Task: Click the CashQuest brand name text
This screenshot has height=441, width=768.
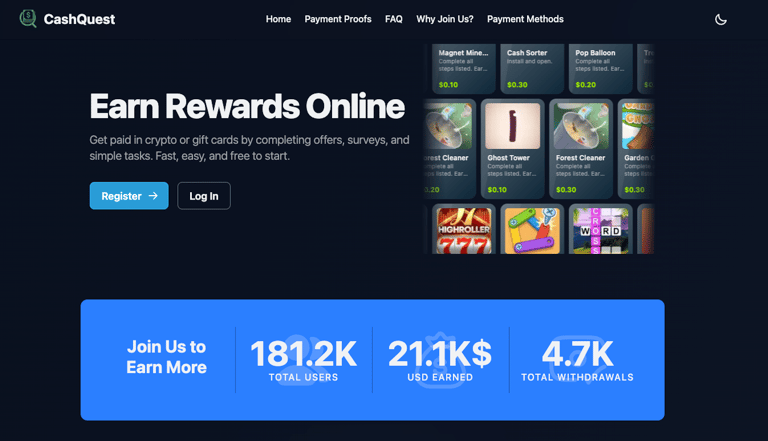Action: [x=79, y=19]
